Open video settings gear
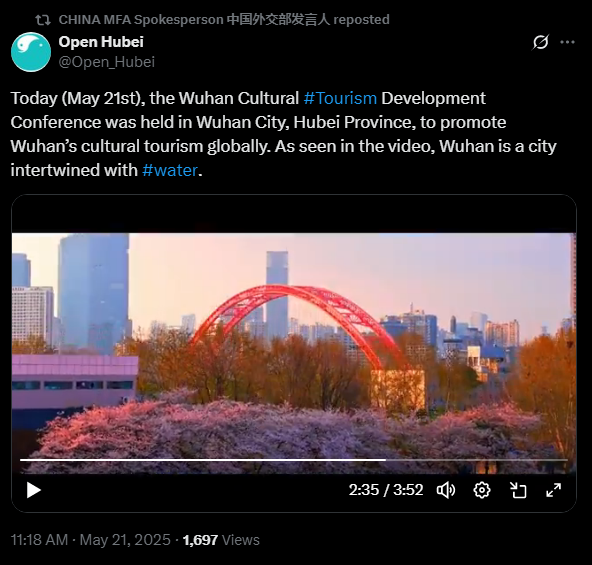Screen dimensions: 592x565 point(482,490)
